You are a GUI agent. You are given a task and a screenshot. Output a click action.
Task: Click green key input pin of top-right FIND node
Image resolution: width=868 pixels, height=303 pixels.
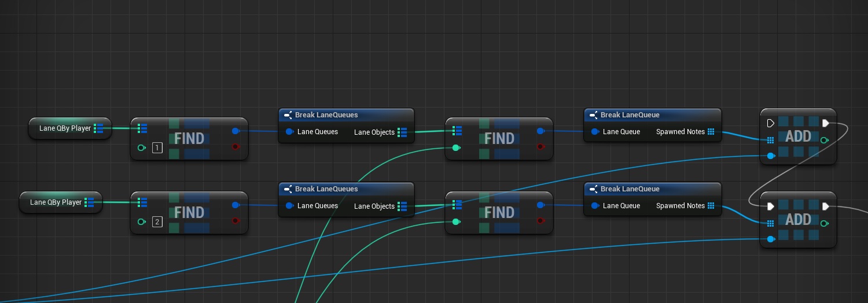point(456,148)
